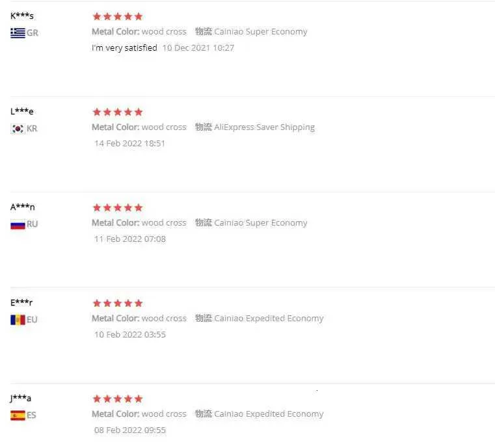Image resolution: width=495 pixels, height=448 pixels.
Task: Click L***e review's five-star rating
Action: click(118, 112)
